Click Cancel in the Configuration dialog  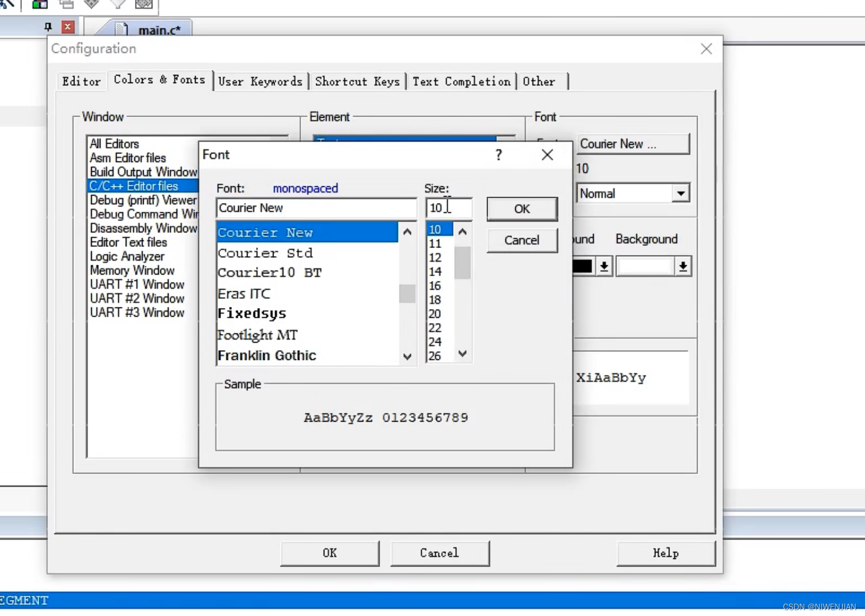pos(439,553)
